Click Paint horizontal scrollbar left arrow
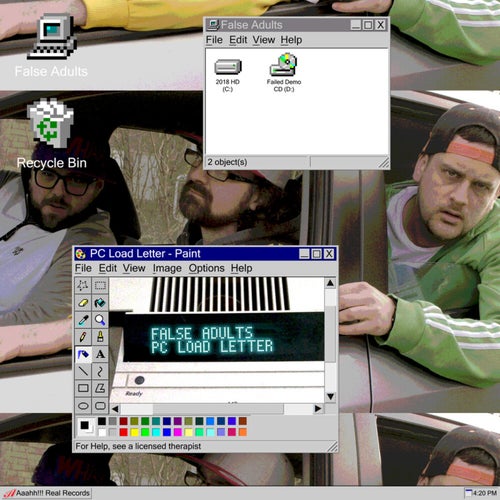 point(115,409)
